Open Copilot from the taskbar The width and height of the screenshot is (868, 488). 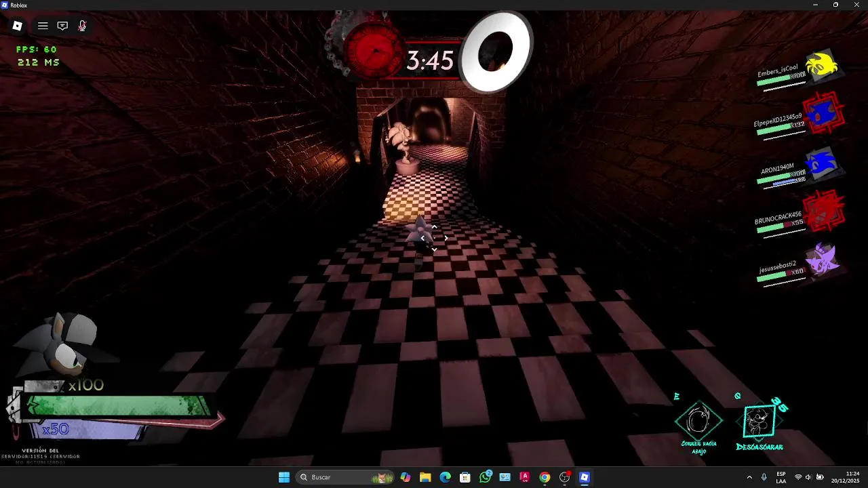tap(406, 477)
